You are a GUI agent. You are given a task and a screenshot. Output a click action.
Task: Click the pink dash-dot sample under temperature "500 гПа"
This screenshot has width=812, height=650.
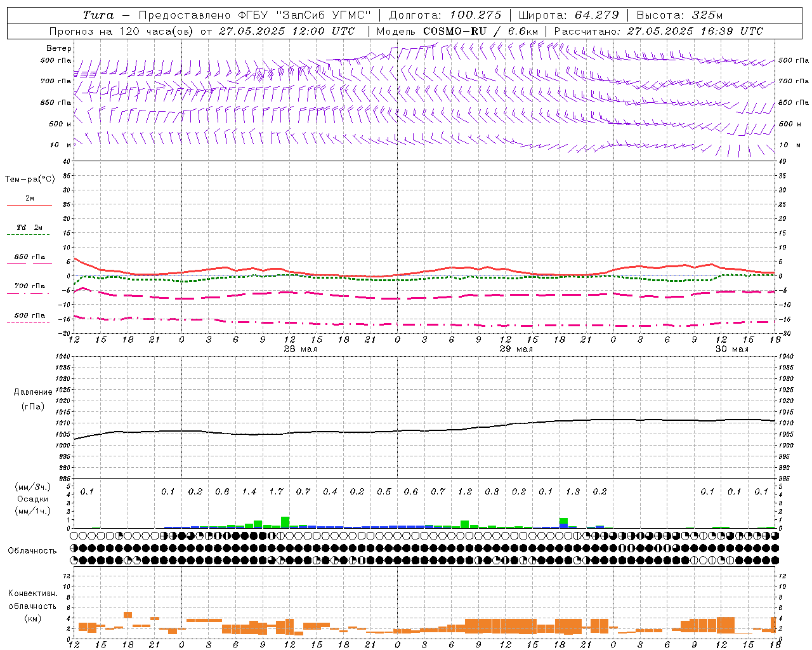tap(29, 323)
